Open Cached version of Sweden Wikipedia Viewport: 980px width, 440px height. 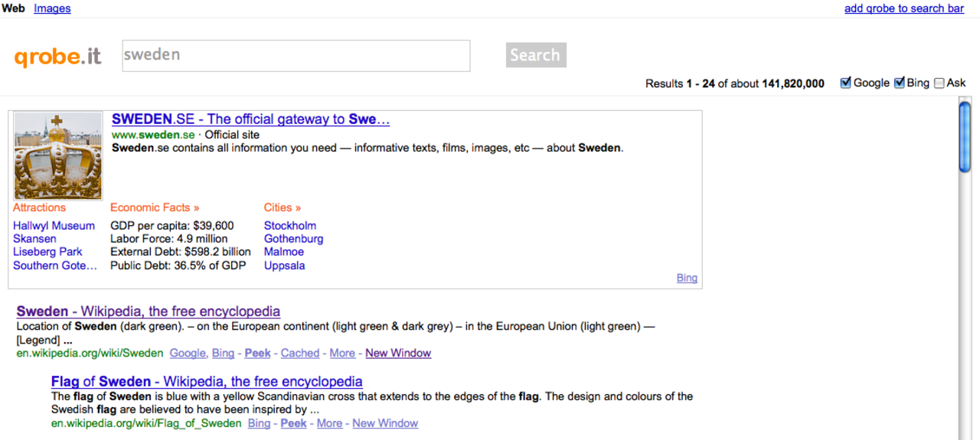pyautogui.click(x=300, y=353)
